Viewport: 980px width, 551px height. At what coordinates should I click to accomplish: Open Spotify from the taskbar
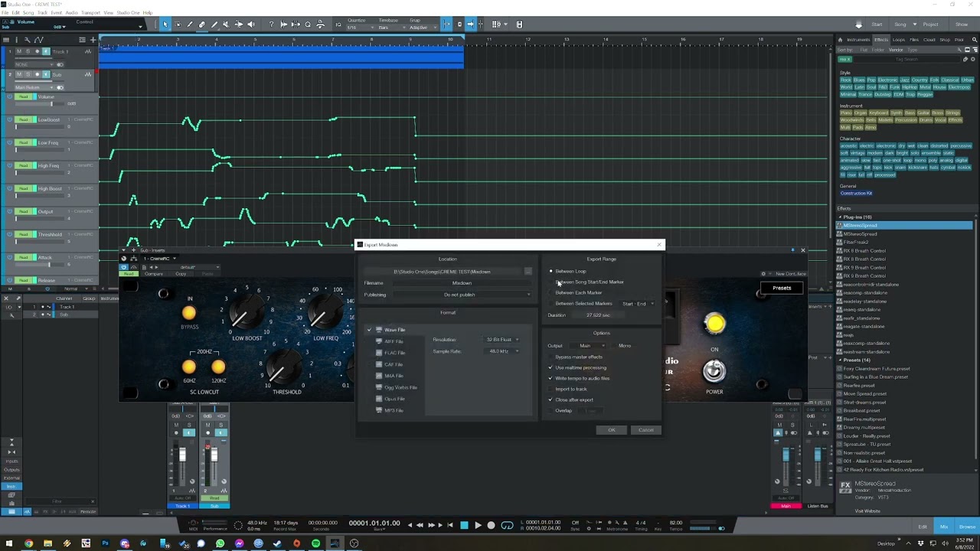(315, 543)
